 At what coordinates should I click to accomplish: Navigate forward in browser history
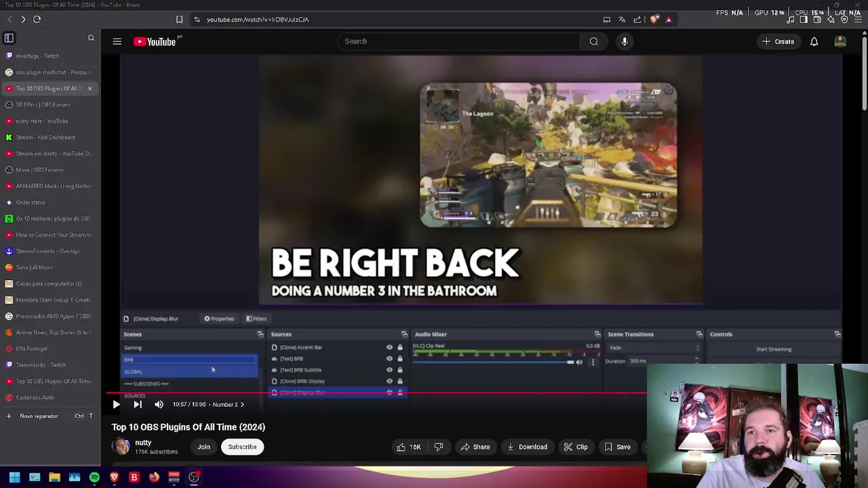(x=23, y=20)
